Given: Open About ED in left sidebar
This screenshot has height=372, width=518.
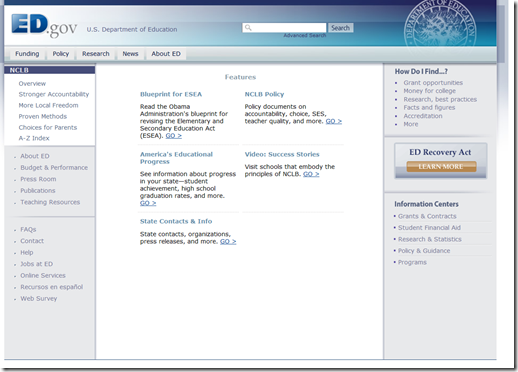Looking at the screenshot, I should pyautogui.click(x=35, y=156).
